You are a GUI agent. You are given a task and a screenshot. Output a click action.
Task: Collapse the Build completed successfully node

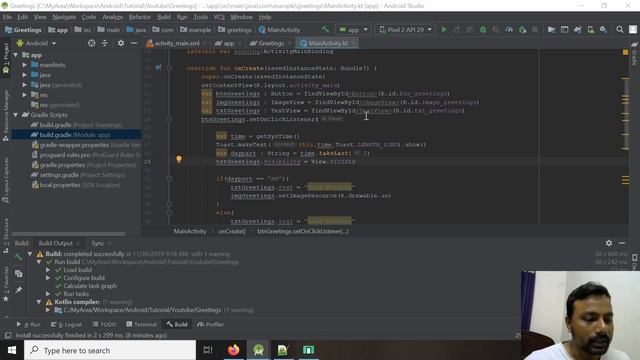tap(30, 254)
